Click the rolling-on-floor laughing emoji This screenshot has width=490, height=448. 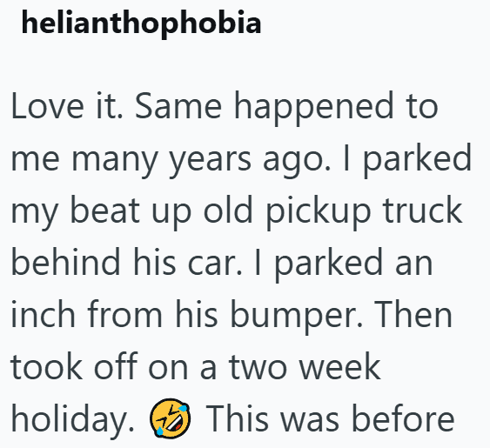pos(170,418)
